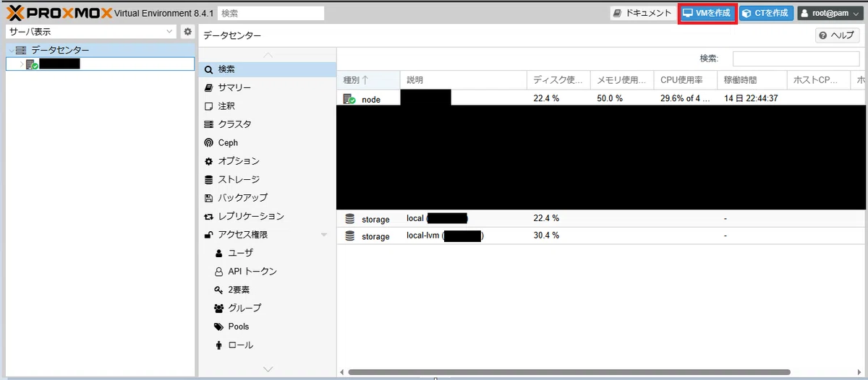
Task: Click the 29.6% of 4 CPU cell
Action: [686, 99]
